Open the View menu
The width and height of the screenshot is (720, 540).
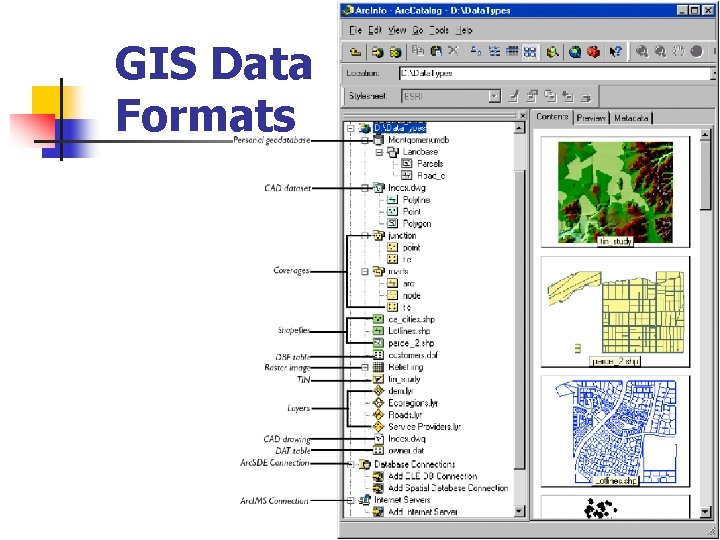(397, 30)
